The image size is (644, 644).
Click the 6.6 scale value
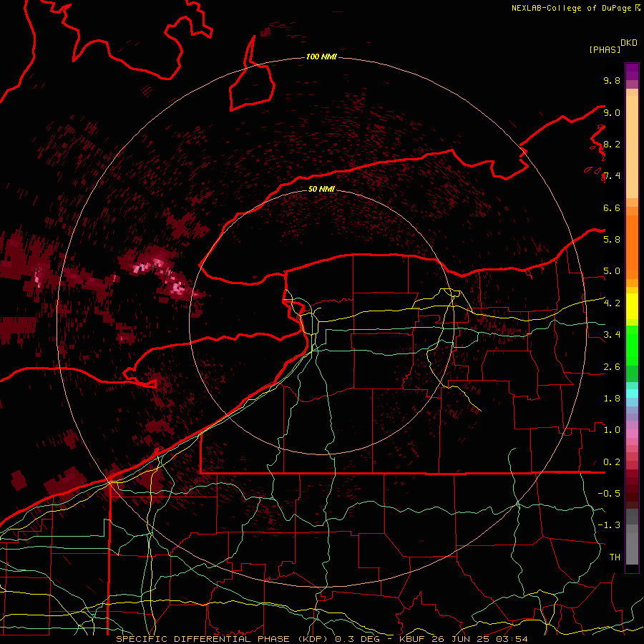[x=612, y=208]
